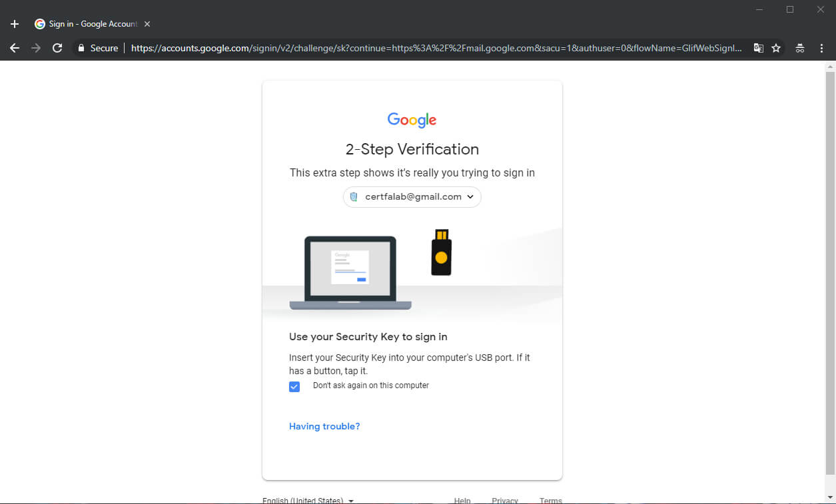Click the security key icon beside the email
This screenshot has width=836, height=504.
[x=354, y=196]
